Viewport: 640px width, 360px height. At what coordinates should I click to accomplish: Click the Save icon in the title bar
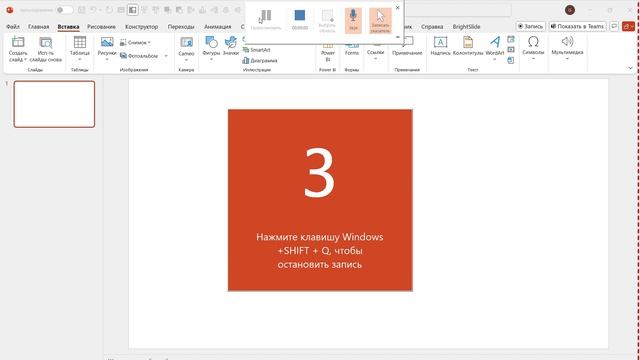click(82, 10)
